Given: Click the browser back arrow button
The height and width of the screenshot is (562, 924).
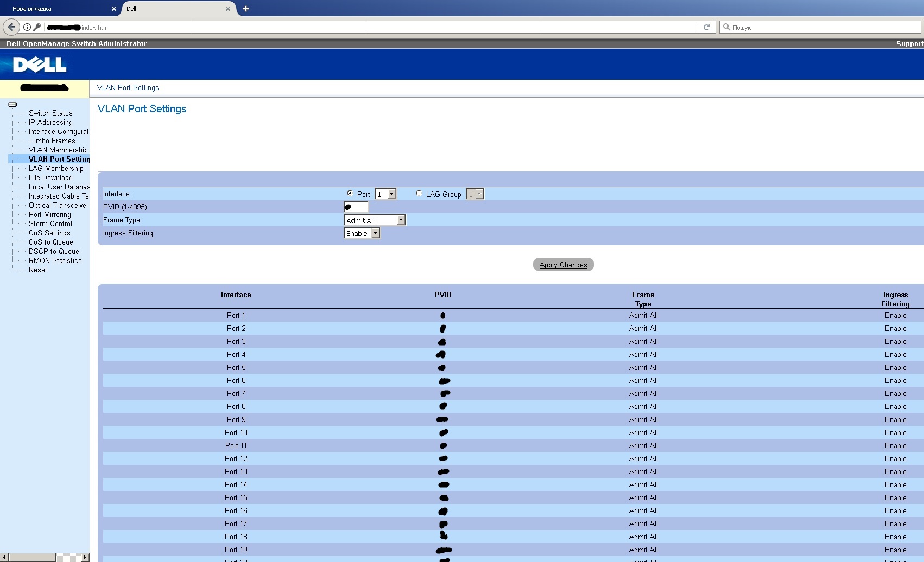Looking at the screenshot, I should pyautogui.click(x=11, y=27).
